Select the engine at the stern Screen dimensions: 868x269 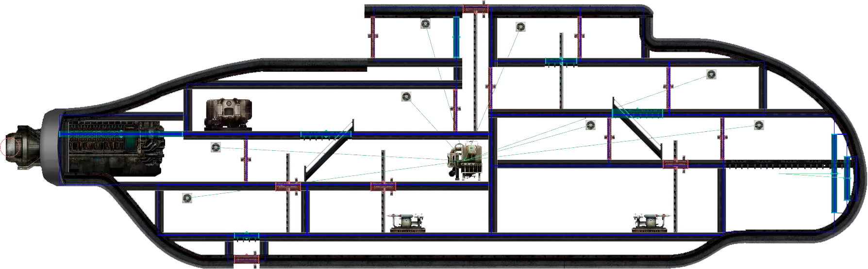tap(116, 149)
